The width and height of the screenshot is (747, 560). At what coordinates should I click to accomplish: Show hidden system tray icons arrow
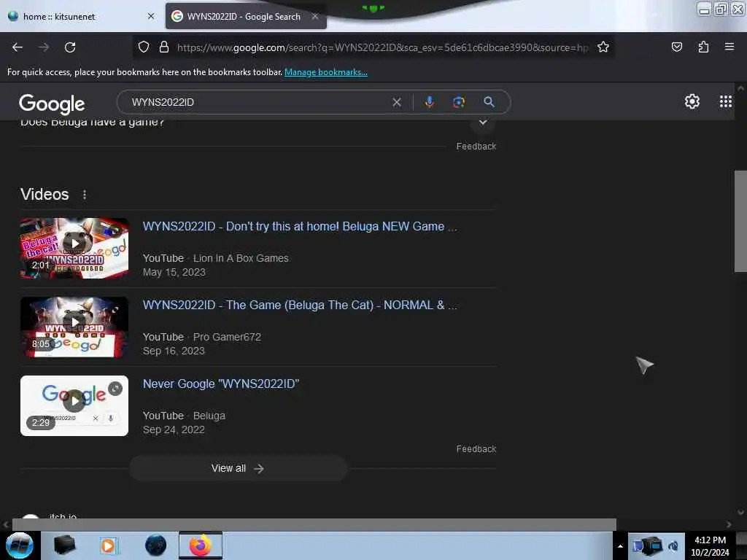[x=620, y=546]
